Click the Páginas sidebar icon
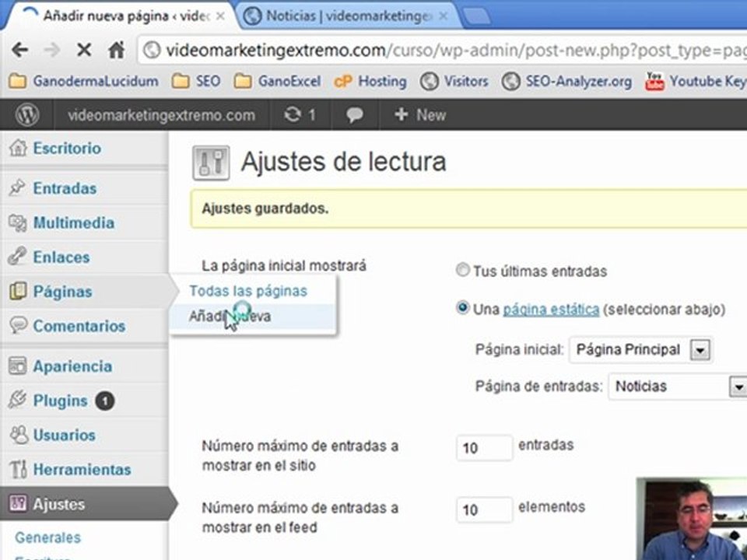Screen dimensions: 747x560 click(18, 291)
